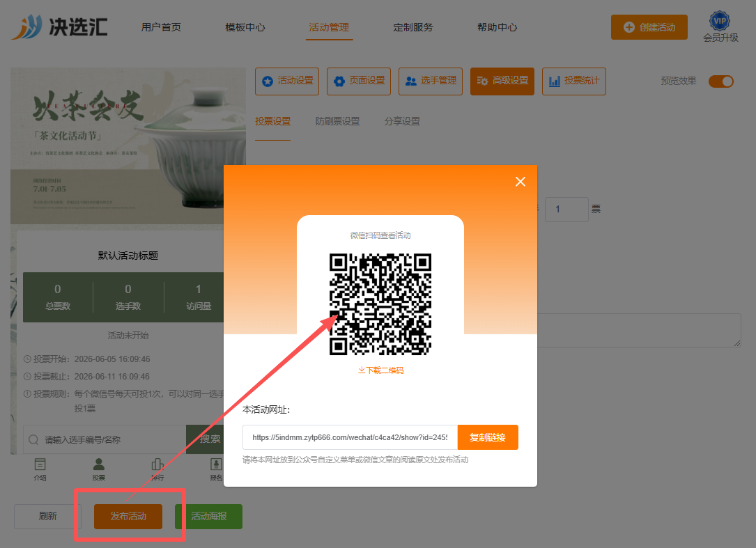Switch to the 防刷票设置 tab
Viewport: 756px width, 548px height.
pyautogui.click(x=337, y=121)
